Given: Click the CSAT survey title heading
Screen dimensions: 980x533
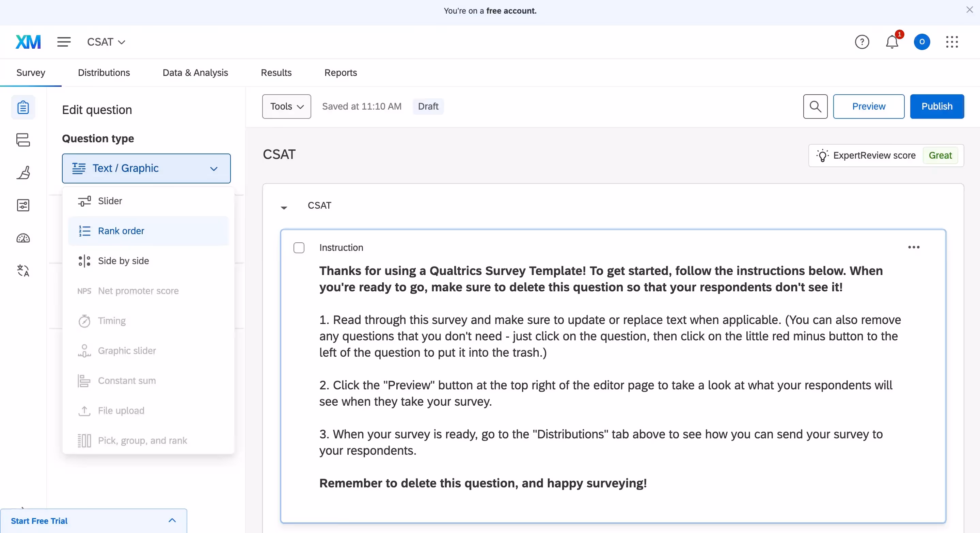Looking at the screenshot, I should [279, 154].
